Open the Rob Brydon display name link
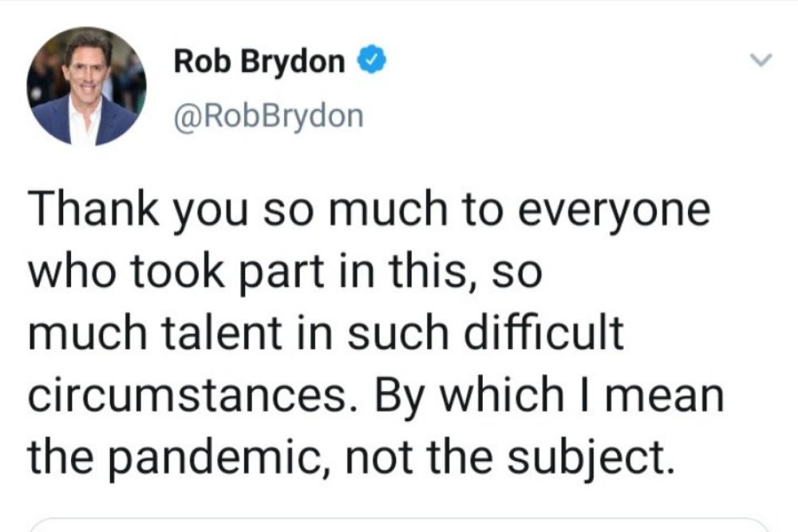 click(x=259, y=61)
